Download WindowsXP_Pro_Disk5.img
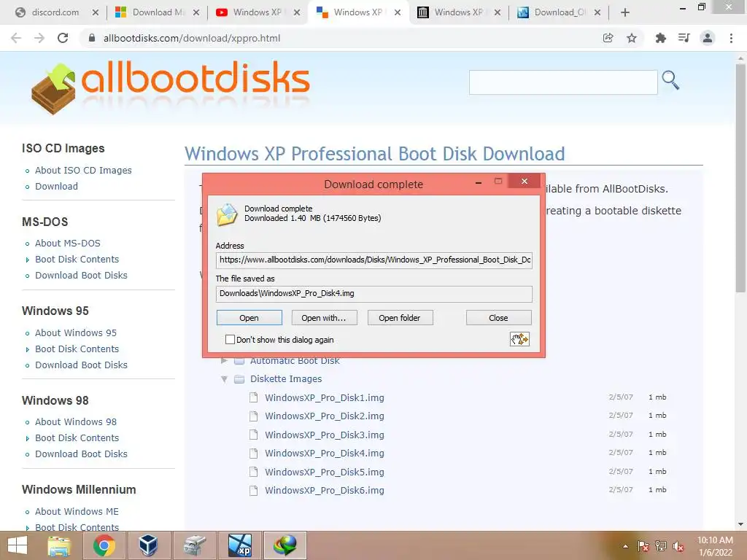This screenshot has height=560, width=747. tap(325, 472)
